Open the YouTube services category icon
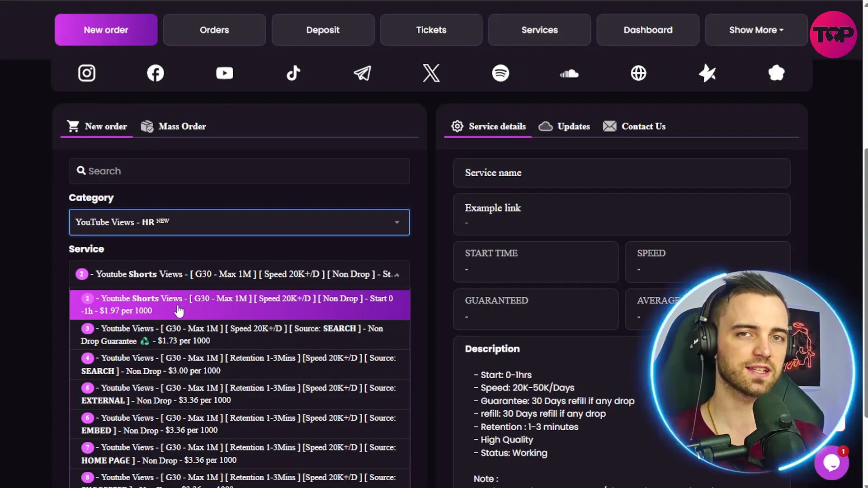The height and width of the screenshot is (488, 868). (x=225, y=73)
